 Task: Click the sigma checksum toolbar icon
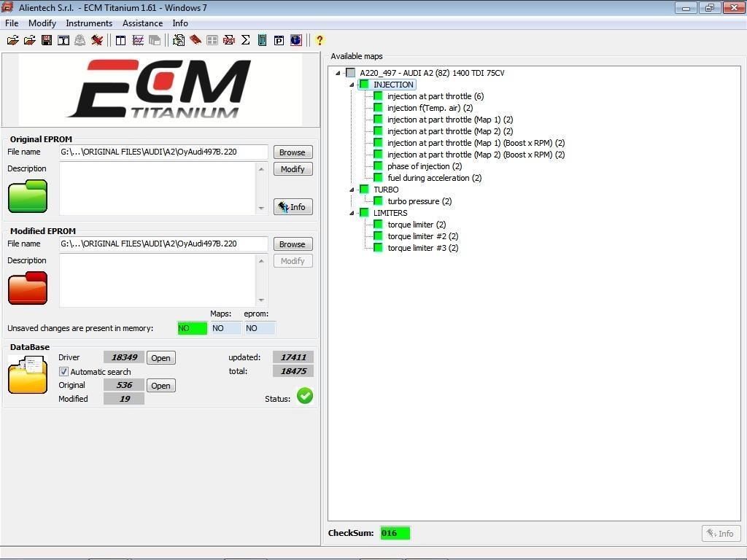pyautogui.click(x=246, y=41)
